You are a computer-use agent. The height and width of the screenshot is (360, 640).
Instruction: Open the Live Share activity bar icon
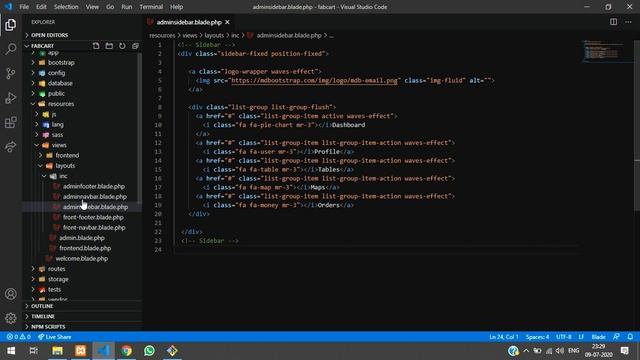coord(11,147)
